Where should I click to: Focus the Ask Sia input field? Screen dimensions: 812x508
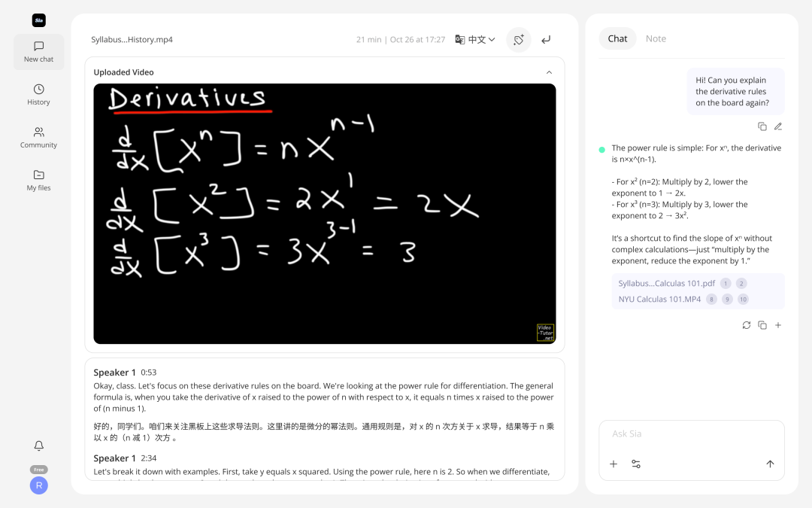692,434
